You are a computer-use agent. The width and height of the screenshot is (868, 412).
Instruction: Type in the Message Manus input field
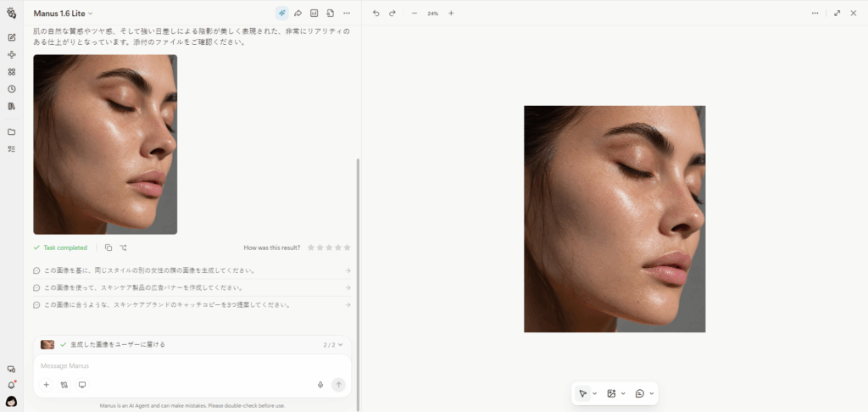[x=192, y=366]
